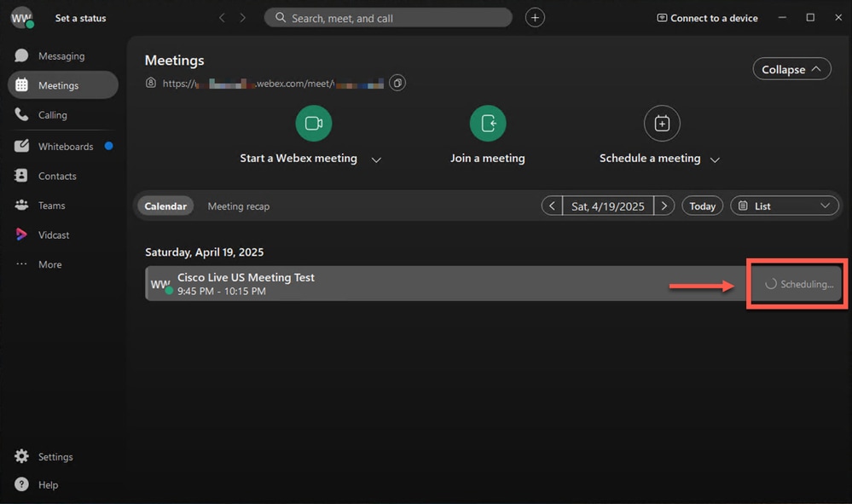Go back with the left navigation arrow
852x504 pixels.
(x=222, y=18)
